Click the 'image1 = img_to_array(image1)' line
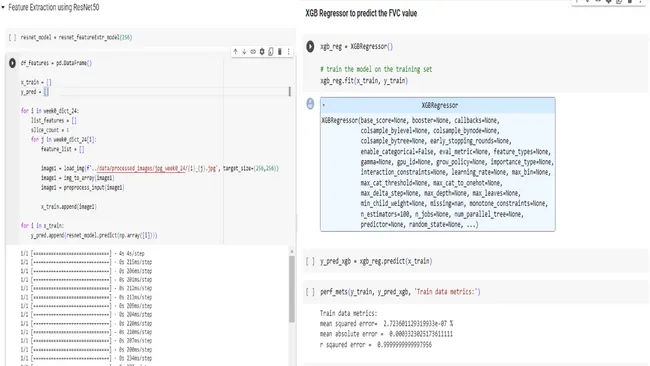Viewport: 650px width, 366px height. point(78,178)
